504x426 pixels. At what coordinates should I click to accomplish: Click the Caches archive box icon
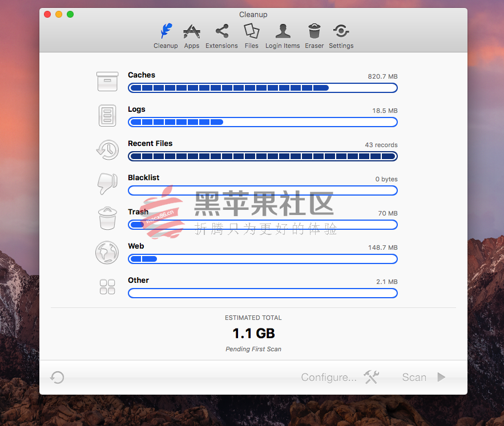point(107,82)
